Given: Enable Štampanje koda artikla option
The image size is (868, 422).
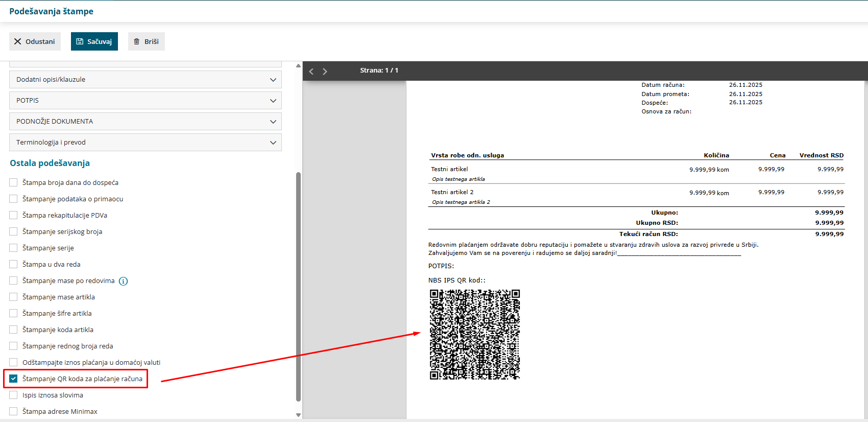Looking at the screenshot, I should [13, 330].
